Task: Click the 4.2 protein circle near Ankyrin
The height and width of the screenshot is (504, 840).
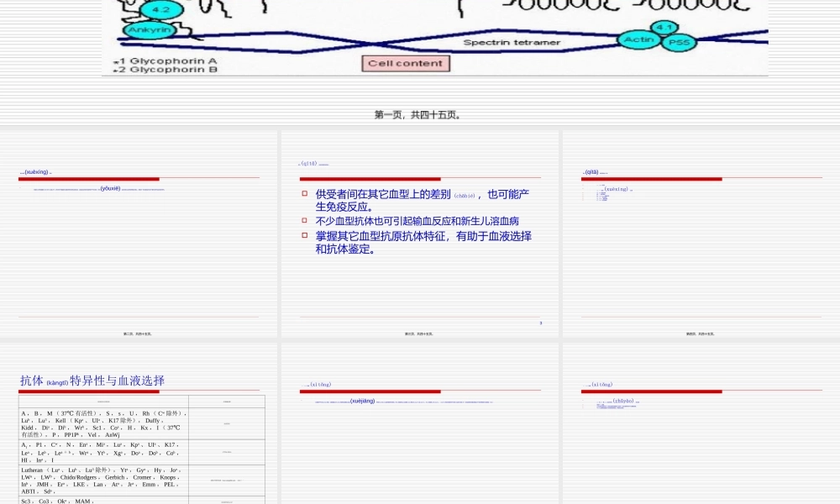Action: 160,10
